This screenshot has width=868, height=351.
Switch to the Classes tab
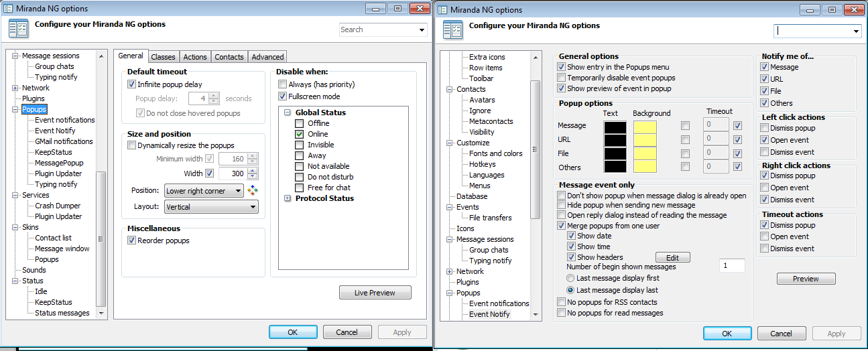163,57
